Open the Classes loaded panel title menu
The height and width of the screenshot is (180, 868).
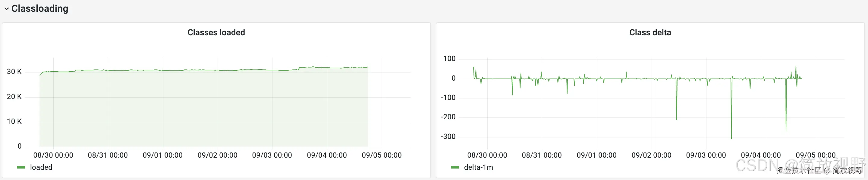point(216,32)
